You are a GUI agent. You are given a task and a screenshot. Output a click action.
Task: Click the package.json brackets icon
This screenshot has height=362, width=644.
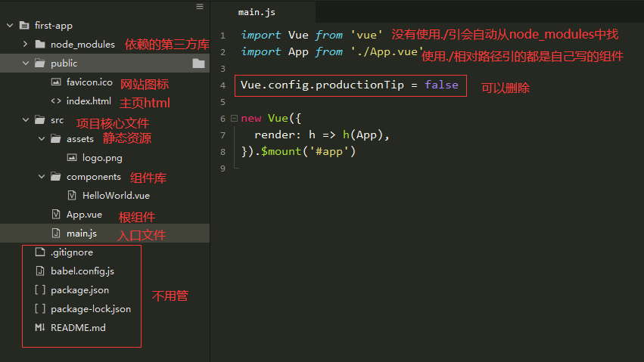pyautogui.click(x=40, y=290)
